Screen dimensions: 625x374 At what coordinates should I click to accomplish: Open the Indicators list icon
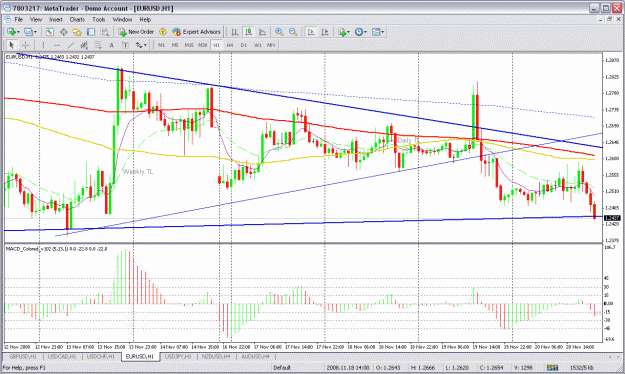coord(342,32)
